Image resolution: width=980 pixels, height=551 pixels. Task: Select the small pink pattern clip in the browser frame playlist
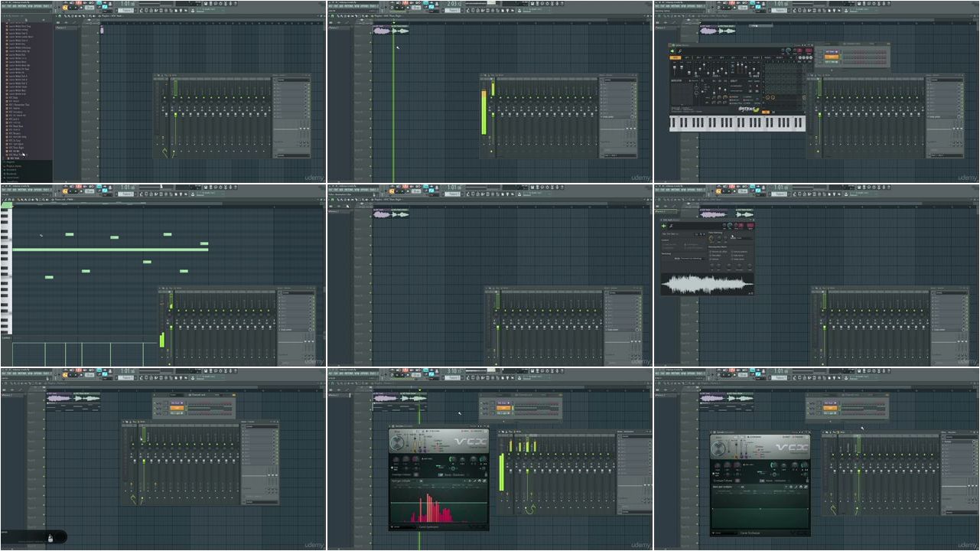coord(102,30)
